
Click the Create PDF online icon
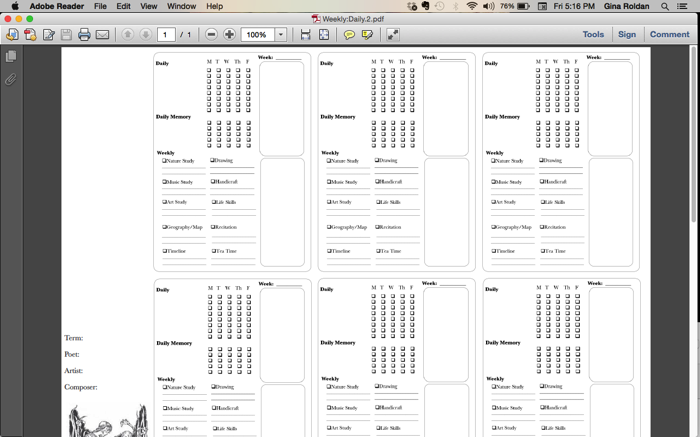pyautogui.click(x=30, y=34)
